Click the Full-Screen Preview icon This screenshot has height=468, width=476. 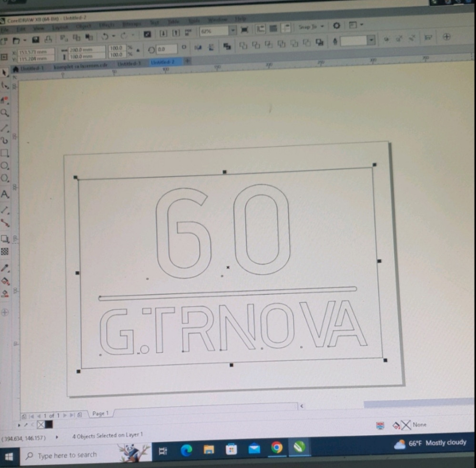coord(244,30)
